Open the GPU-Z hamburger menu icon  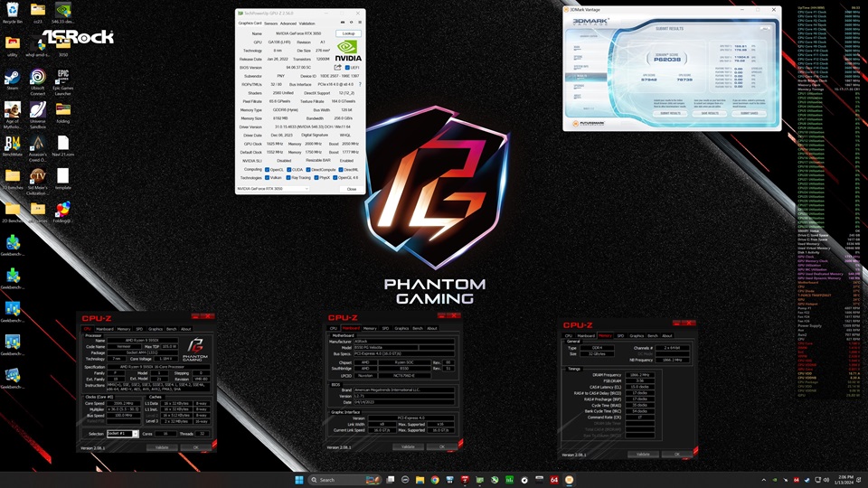[x=359, y=23]
